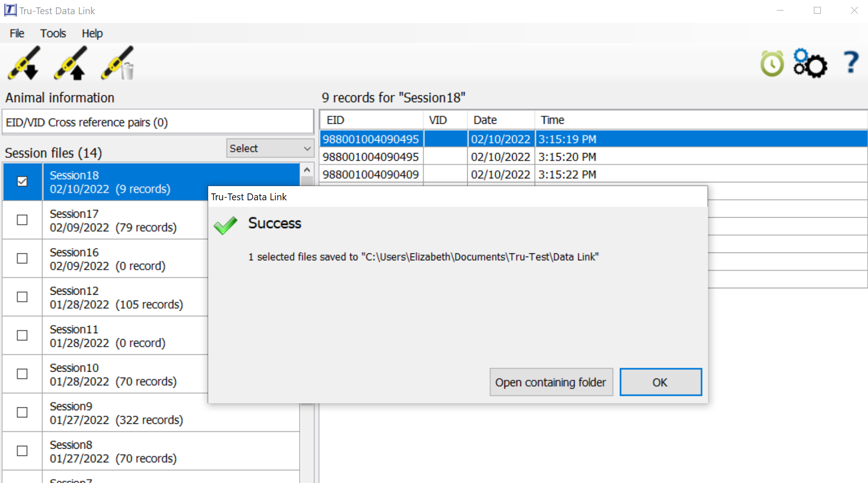Viewport: 868px width, 483px height.
Task: Check the Session12 checkbox
Action: click(x=22, y=297)
